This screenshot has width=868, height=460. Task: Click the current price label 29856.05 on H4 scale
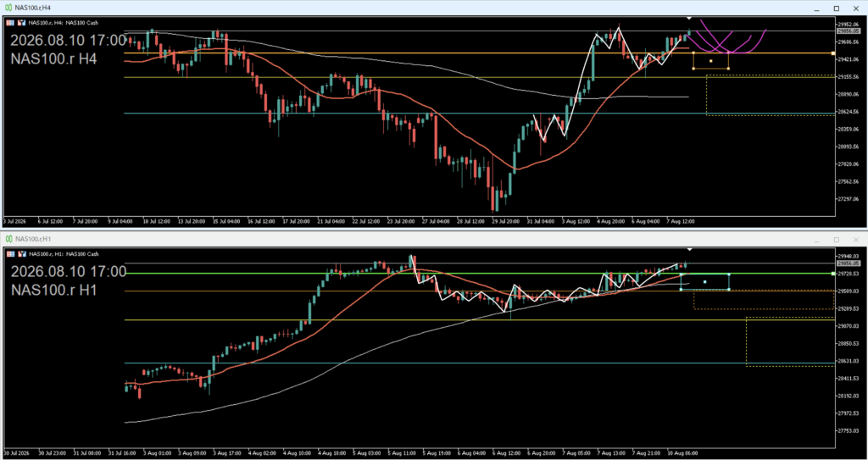847,31
